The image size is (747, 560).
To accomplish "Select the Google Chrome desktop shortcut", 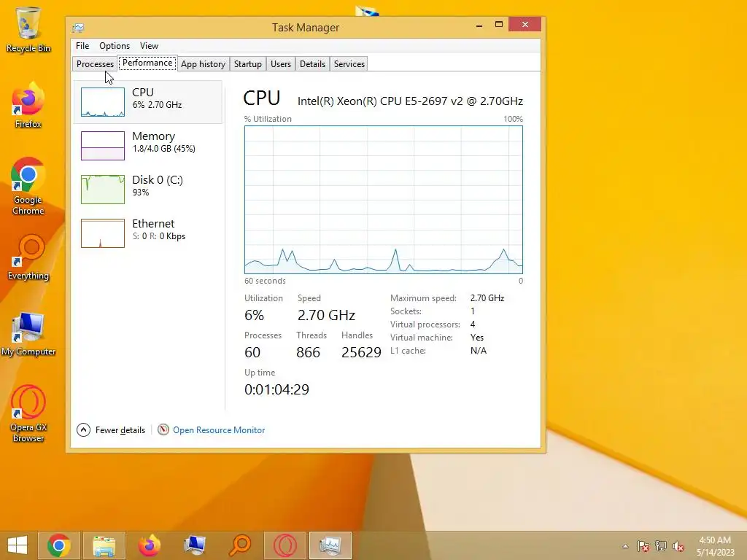I will [28, 187].
